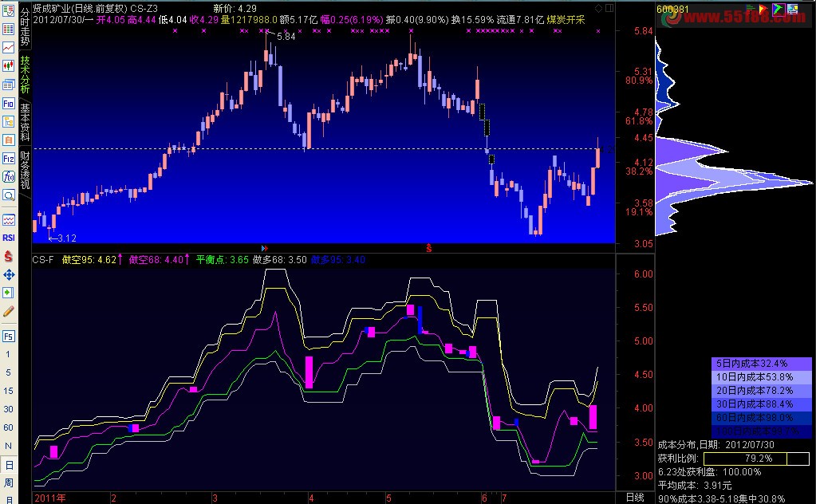Click the FS icon in left toolbar

[8, 336]
